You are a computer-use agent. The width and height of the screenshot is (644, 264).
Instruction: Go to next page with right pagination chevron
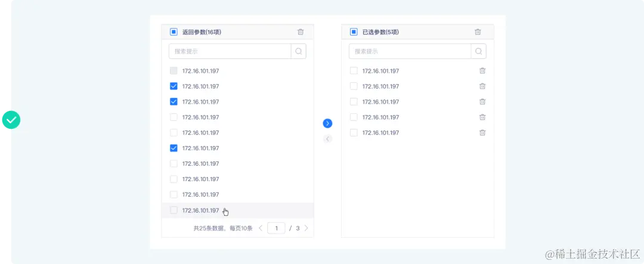tap(306, 228)
